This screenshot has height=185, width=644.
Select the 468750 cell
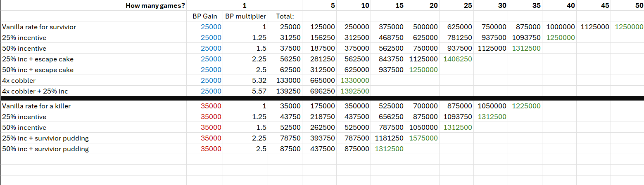point(388,37)
